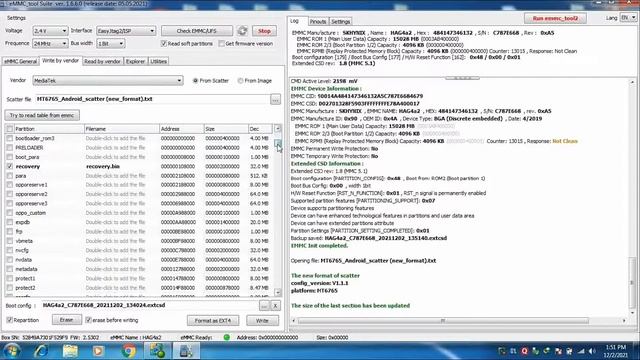The height and width of the screenshot is (360, 640).
Task: Click the Stop button
Action: [264, 31]
